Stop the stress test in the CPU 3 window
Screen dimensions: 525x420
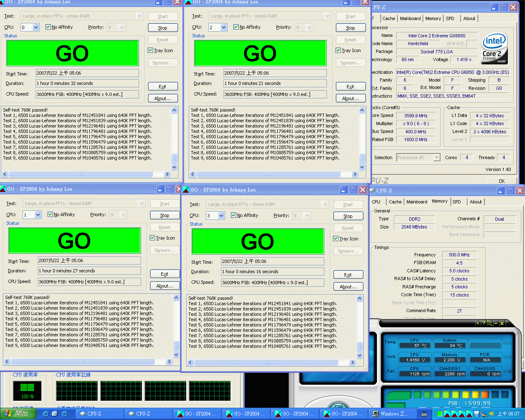tap(348, 216)
